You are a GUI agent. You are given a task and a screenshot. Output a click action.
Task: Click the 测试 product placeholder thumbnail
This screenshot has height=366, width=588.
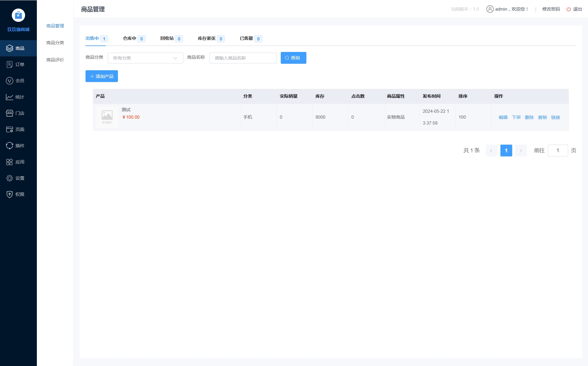point(107,117)
